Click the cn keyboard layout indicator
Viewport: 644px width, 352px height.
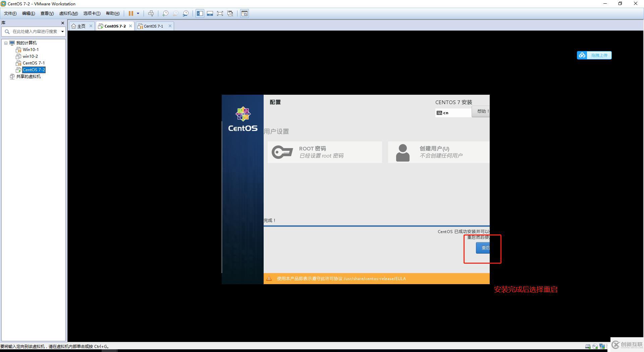coord(453,113)
